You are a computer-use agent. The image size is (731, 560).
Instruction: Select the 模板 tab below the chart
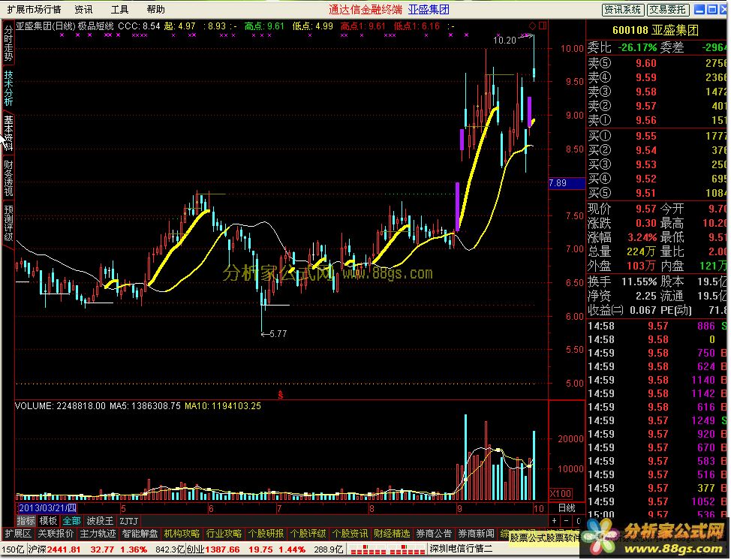pyautogui.click(x=48, y=521)
